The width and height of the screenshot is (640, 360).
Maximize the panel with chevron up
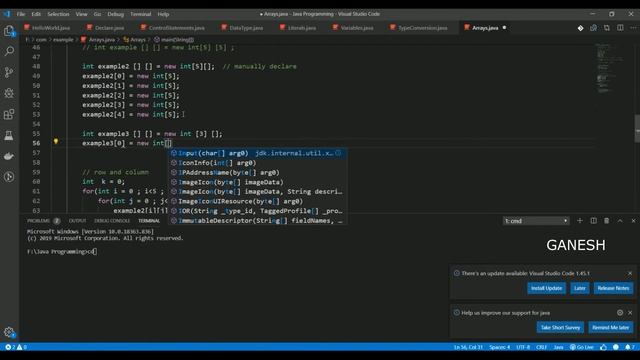[620, 221]
